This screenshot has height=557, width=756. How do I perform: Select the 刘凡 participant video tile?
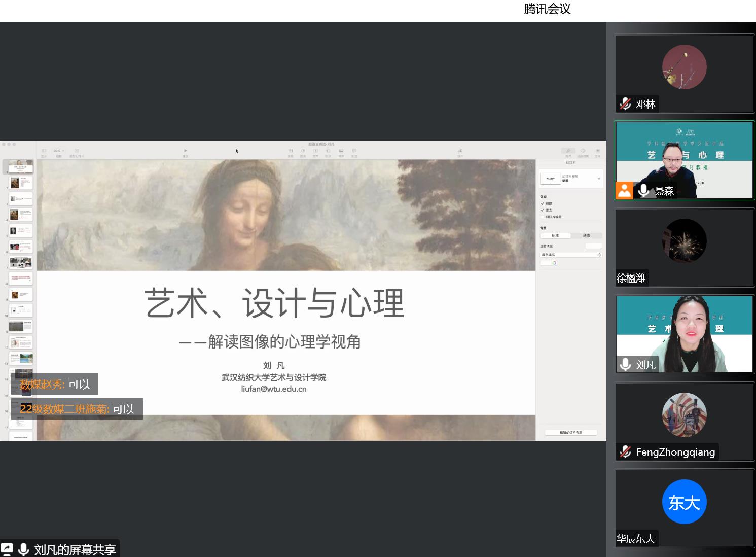[685, 334]
